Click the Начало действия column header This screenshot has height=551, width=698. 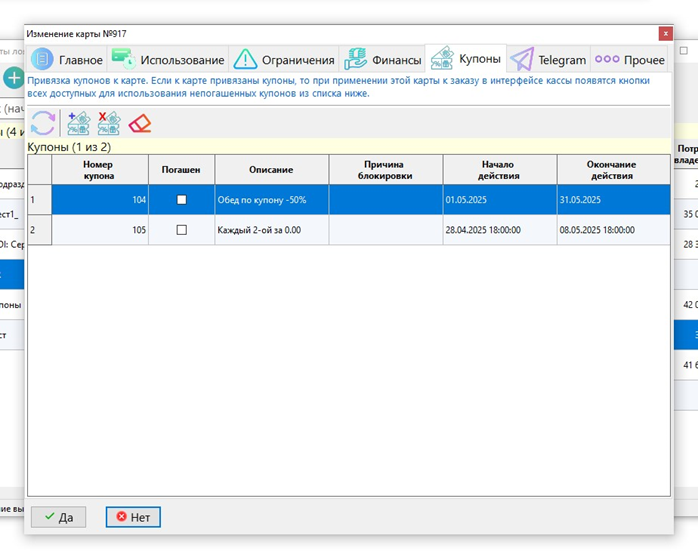click(x=499, y=170)
